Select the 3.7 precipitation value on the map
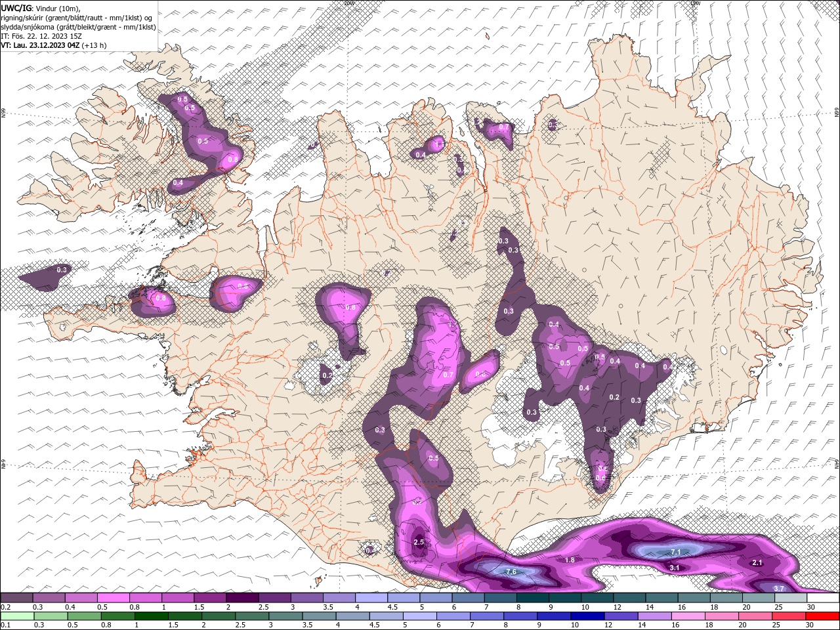This screenshot has width=840, height=630. 779,589
